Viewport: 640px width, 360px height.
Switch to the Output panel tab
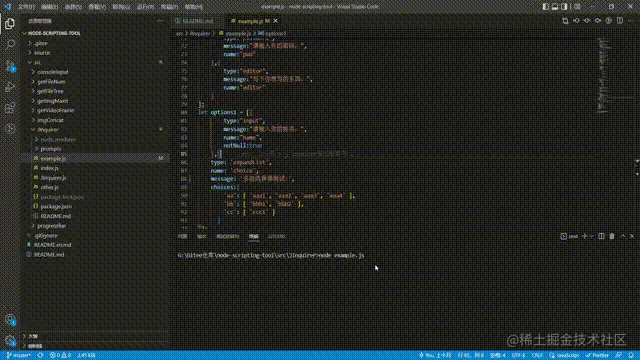(x=202, y=236)
